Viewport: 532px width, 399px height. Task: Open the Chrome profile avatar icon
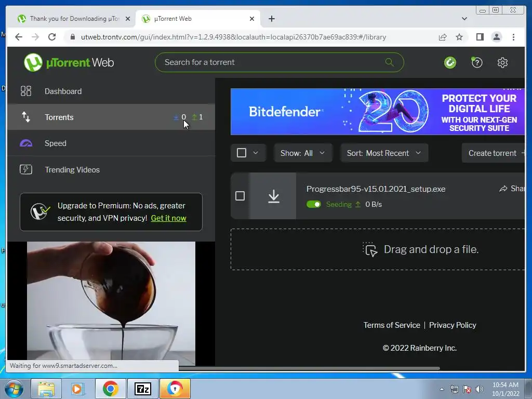click(x=496, y=37)
